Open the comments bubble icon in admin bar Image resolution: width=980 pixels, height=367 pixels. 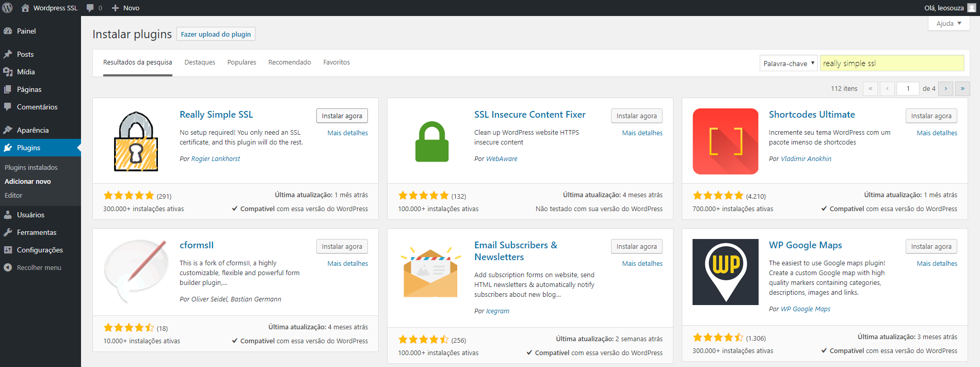click(x=90, y=8)
